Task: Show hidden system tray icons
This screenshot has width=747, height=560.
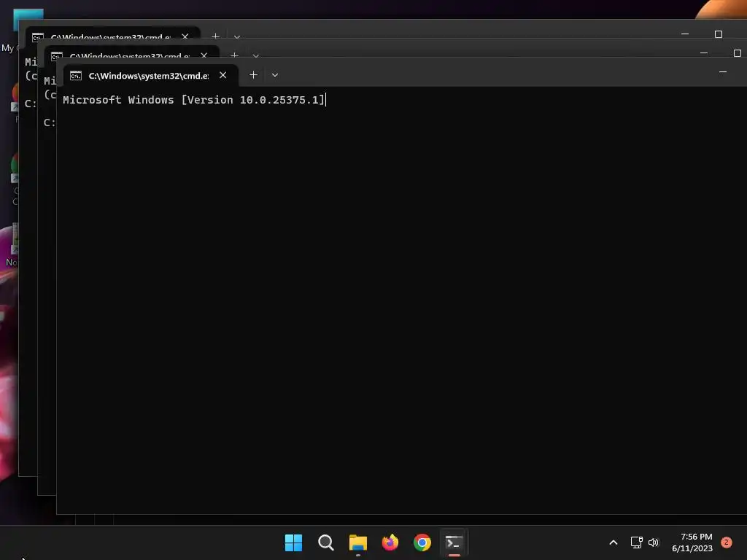Action: point(614,542)
